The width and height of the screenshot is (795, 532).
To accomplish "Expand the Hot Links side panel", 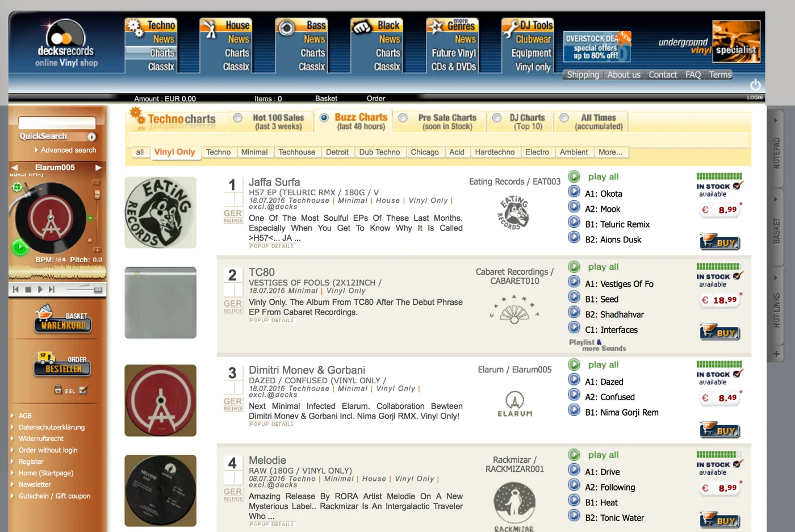I will [x=775, y=307].
